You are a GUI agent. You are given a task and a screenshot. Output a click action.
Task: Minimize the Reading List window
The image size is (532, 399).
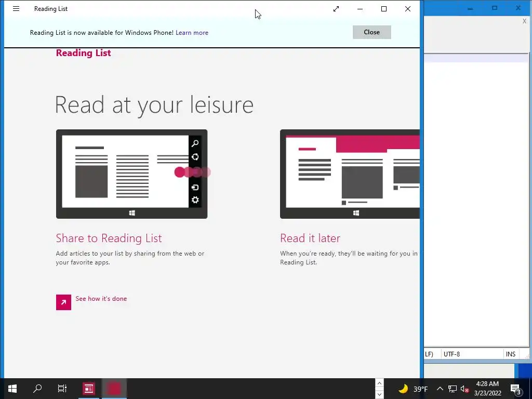click(360, 9)
